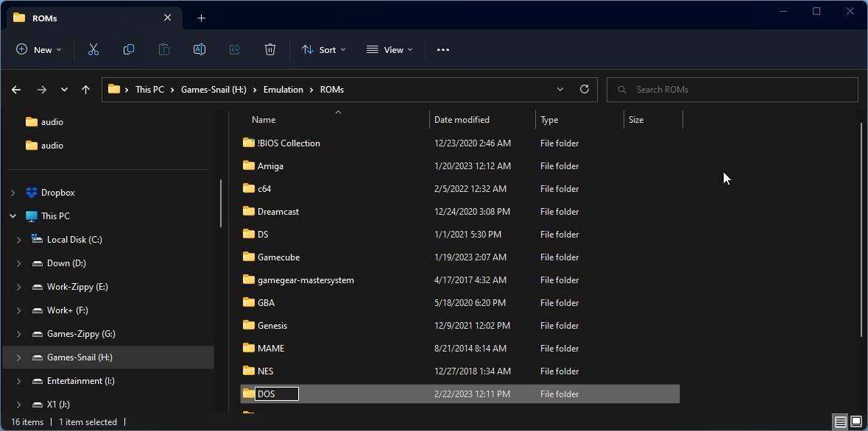
Task: Navigate back with the back arrow
Action: tap(16, 89)
